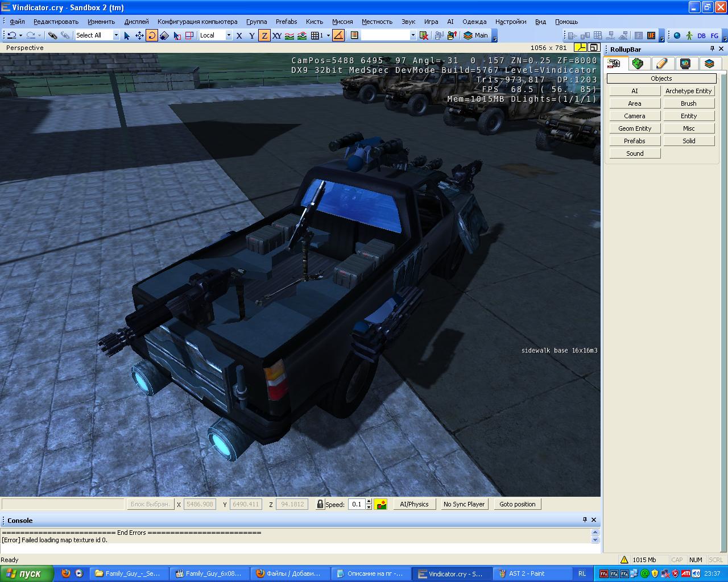
Task: Activate the Move tool
Action: point(139,35)
